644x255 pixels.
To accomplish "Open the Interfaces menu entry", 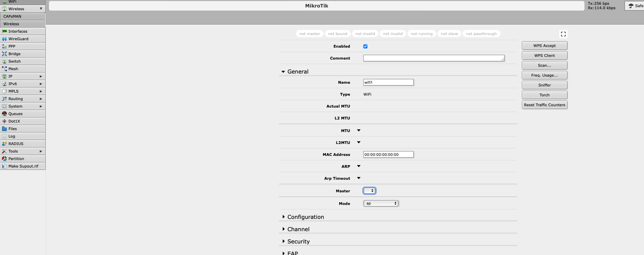I will tap(22, 31).
